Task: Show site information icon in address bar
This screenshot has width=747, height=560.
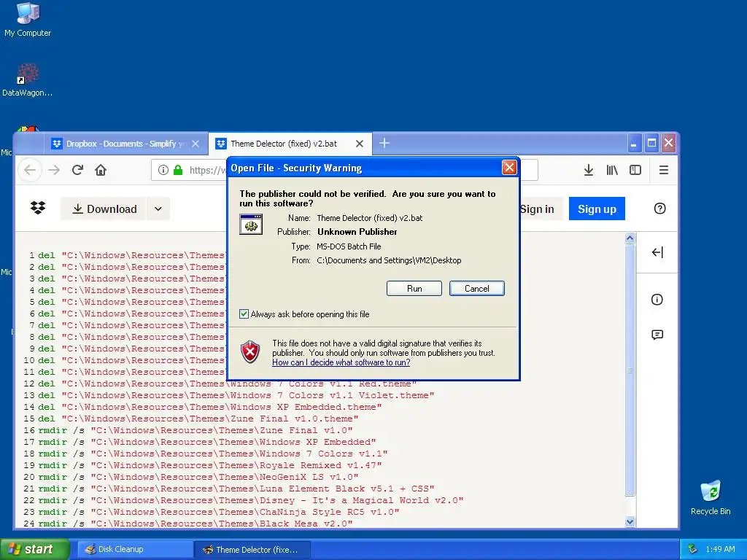Action: tap(163, 170)
